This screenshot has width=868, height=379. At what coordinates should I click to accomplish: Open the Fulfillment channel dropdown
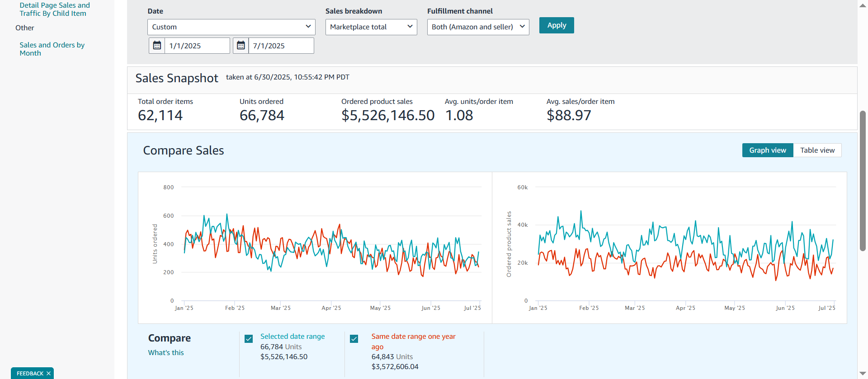[478, 27]
